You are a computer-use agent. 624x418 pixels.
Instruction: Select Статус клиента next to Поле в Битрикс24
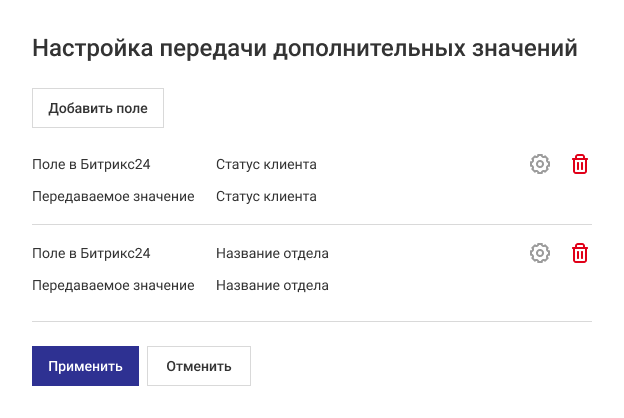[266, 165]
